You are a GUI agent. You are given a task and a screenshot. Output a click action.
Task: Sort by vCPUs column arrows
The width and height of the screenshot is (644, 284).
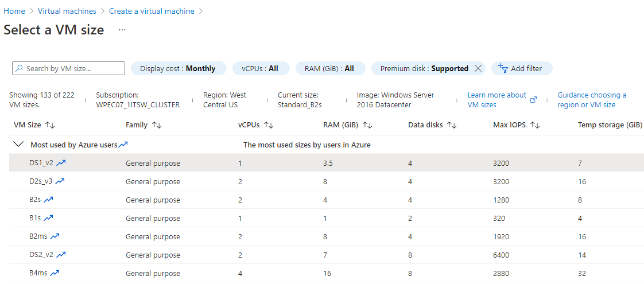[269, 125]
